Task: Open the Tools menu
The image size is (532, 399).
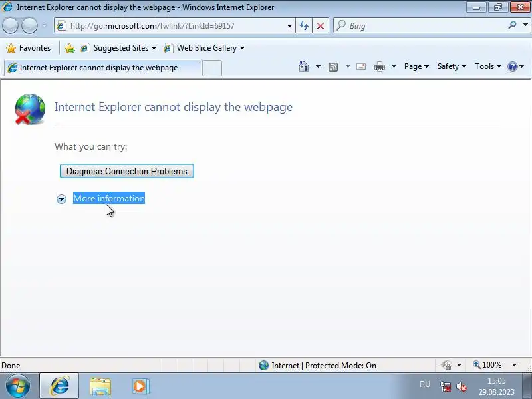Action: (488, 66)
